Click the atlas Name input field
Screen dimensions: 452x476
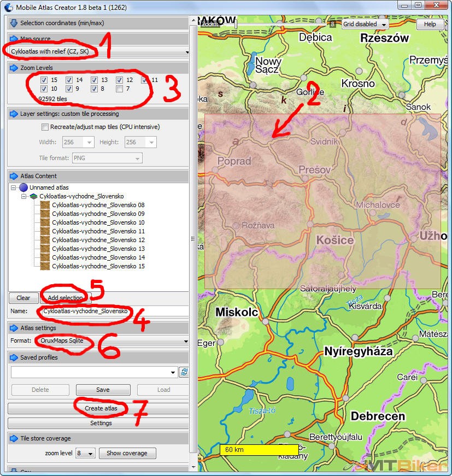tap(112, 311)
